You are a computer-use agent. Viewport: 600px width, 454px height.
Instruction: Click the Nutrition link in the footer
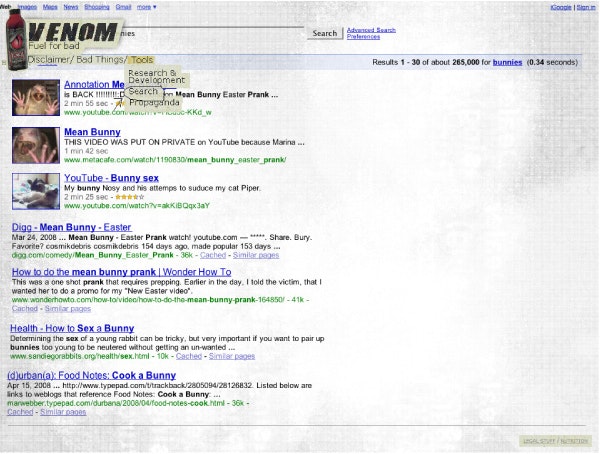pos(574,441)
